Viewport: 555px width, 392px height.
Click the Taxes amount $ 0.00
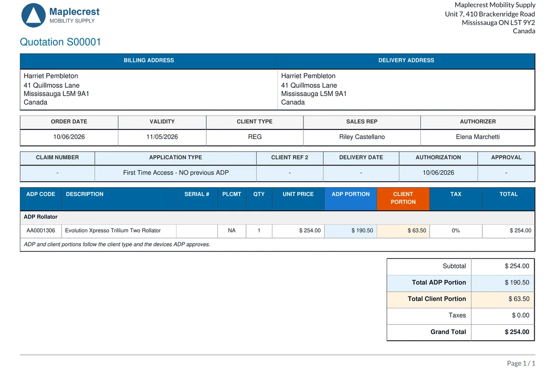click(x=521, y=315)
